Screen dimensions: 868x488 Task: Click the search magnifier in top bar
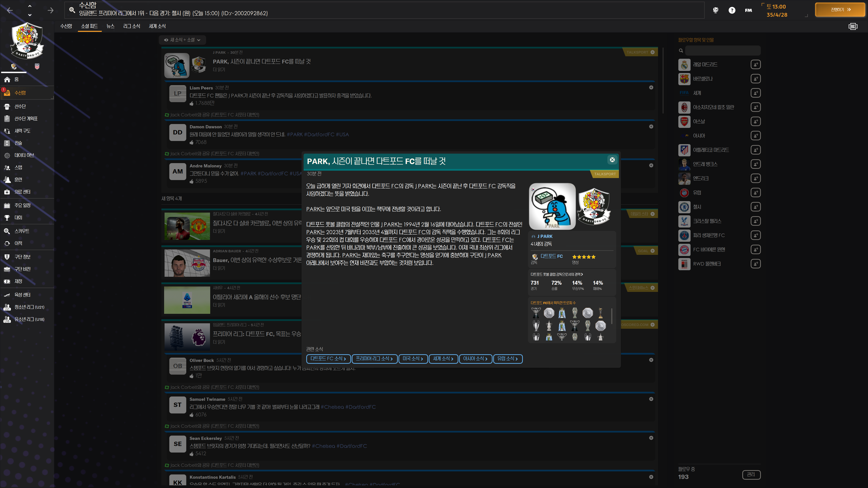(72, 10)
